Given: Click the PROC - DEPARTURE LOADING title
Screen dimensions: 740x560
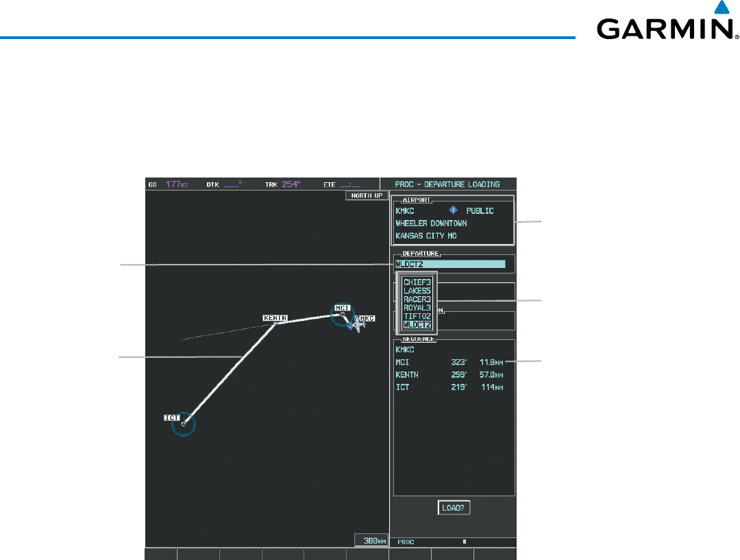Looking at the screenshot, I should click(x=447, y=184).
